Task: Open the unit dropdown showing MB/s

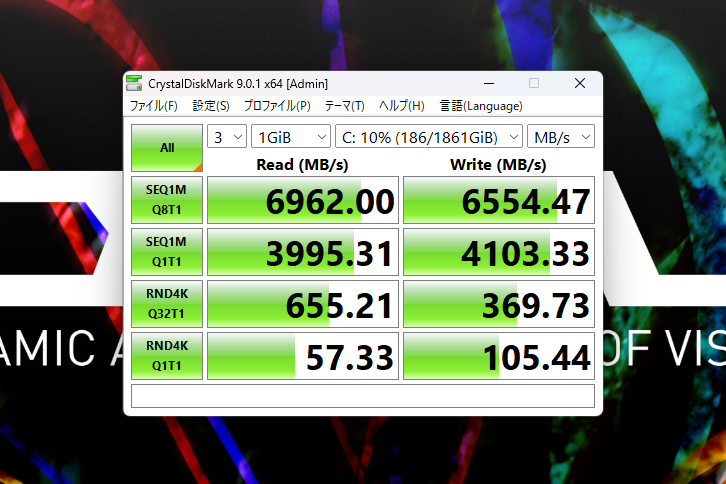Action: [x=561, y=137]
